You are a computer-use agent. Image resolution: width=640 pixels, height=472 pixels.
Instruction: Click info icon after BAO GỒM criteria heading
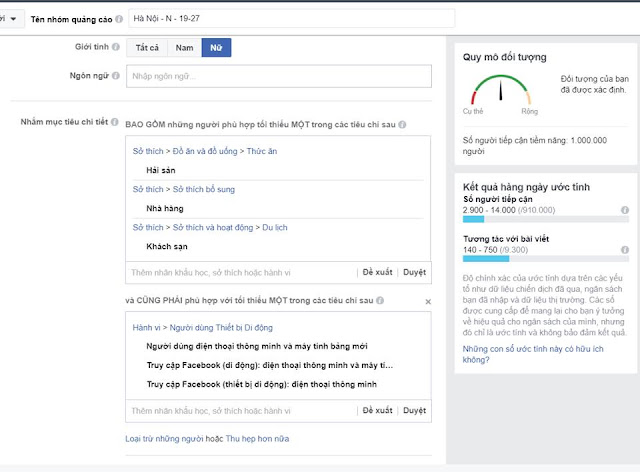tap(402, 125)
